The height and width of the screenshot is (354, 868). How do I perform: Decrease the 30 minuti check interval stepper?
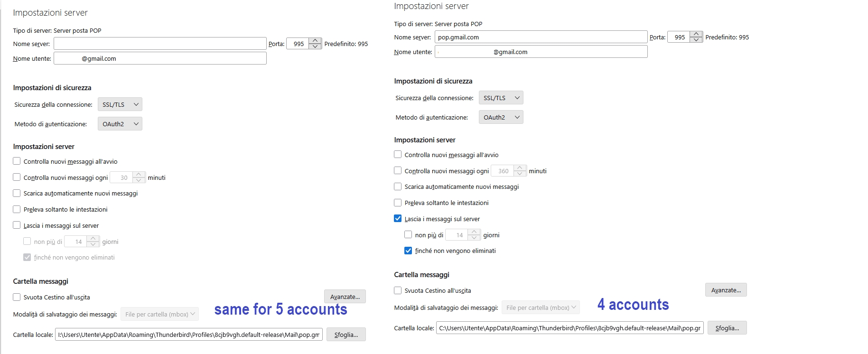coord(139,180)
